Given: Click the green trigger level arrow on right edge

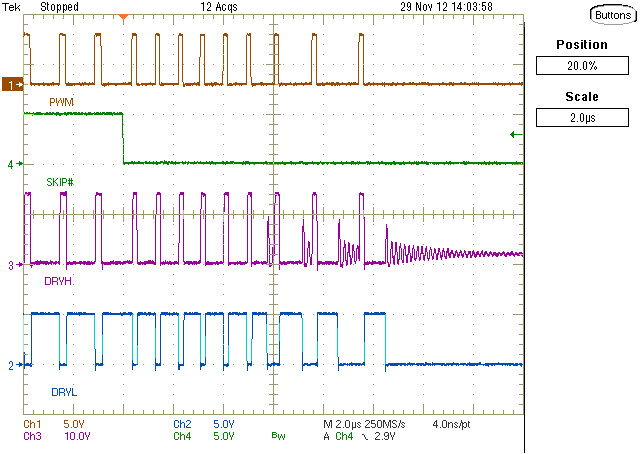Looking at the screenshot, I should coord(515,134).
